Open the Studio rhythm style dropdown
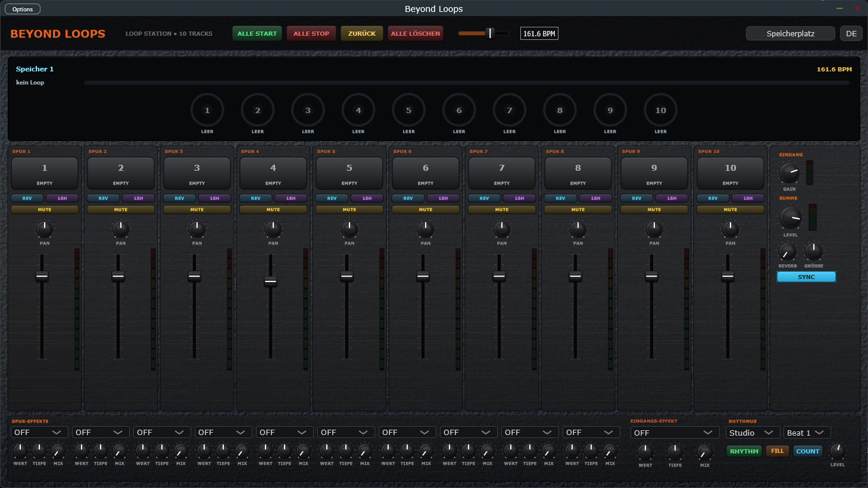Screen dimensions: 868x488 (753, 433)
